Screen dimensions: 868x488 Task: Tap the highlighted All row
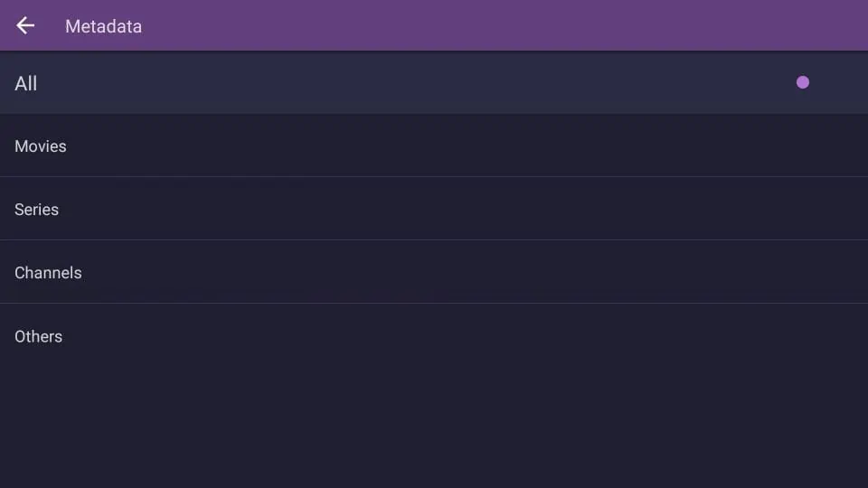click(x=434, y=83)
